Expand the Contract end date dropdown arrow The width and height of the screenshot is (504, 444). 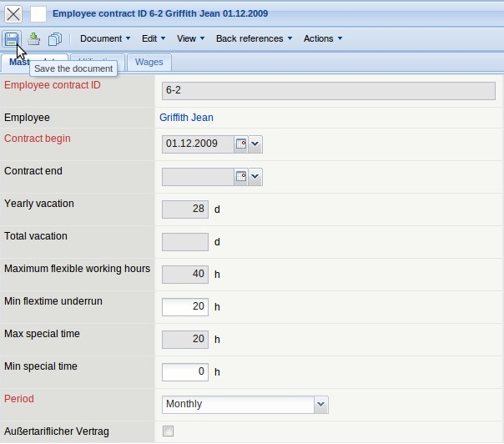255,177
